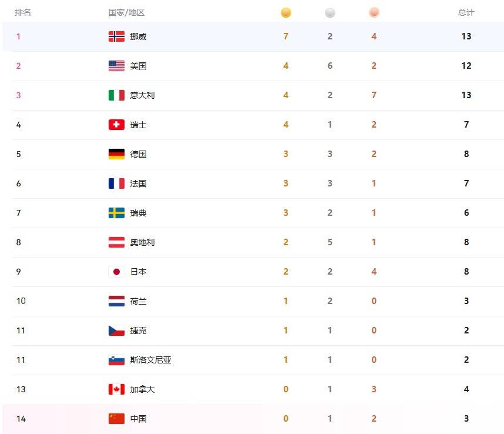The width and height of the screenshot is (504, 434).
Task: Click the 国家/地区 column header
Action: pyautogui.click(x=126, y=12)
